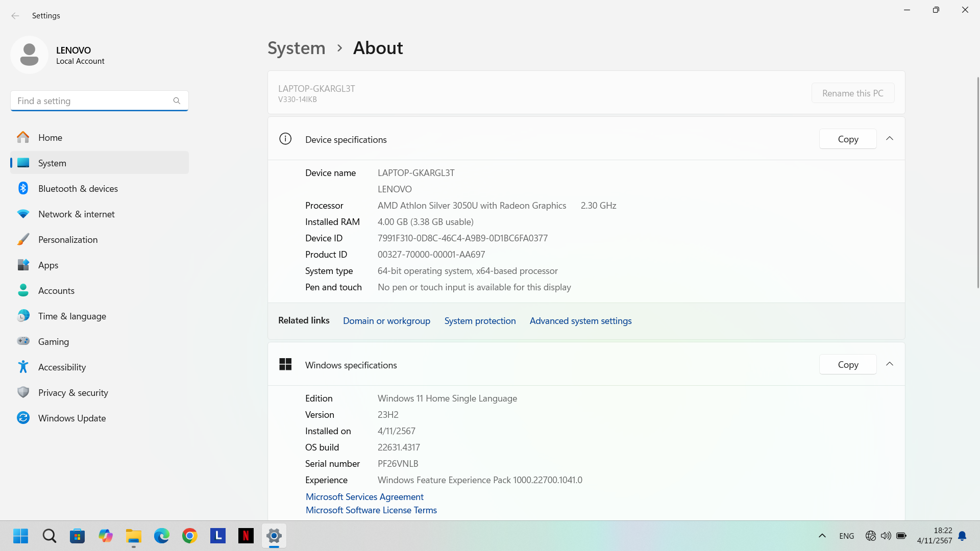
Task: Click System in the breadcrumb
Action: 297,48
